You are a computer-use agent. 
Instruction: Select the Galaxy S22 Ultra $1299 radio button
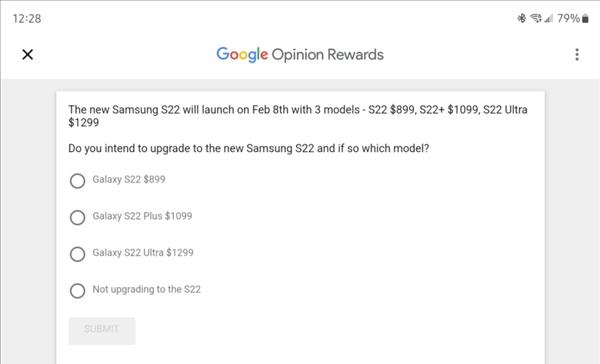tap(77, 254)
